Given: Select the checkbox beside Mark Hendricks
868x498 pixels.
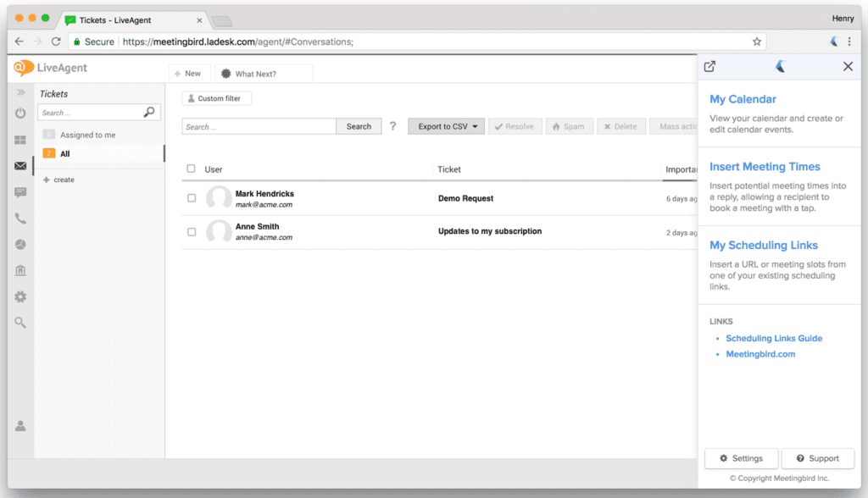Looking at the screenshot, I should click(x=191, y=198).
